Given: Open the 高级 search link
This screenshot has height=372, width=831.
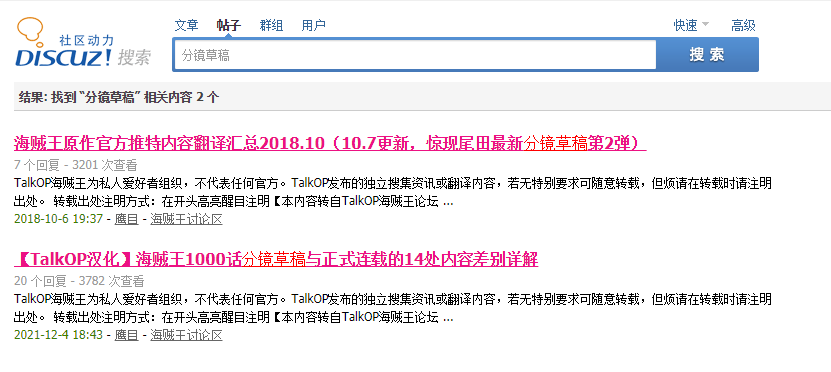Looking at the screenshot, I should [x=744, y=25].
